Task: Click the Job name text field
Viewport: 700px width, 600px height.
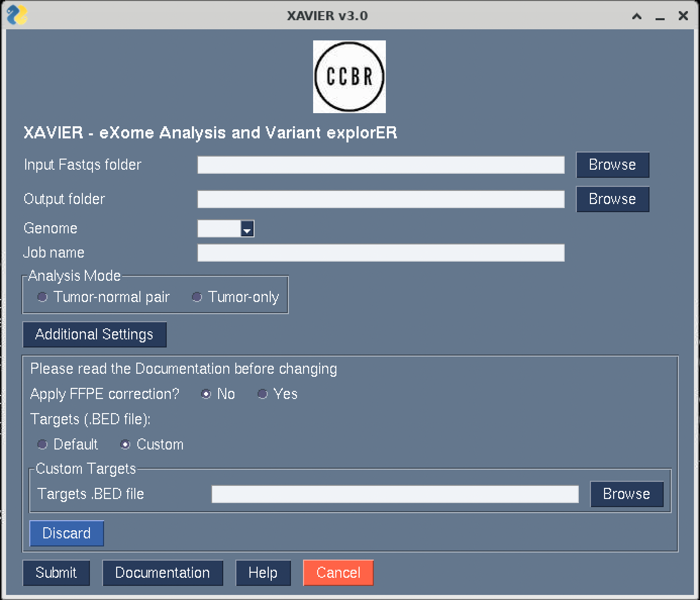Action: (381, 253)
